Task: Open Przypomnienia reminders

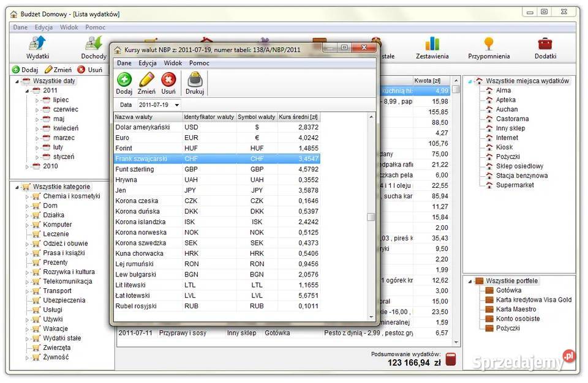Action: 488,46
